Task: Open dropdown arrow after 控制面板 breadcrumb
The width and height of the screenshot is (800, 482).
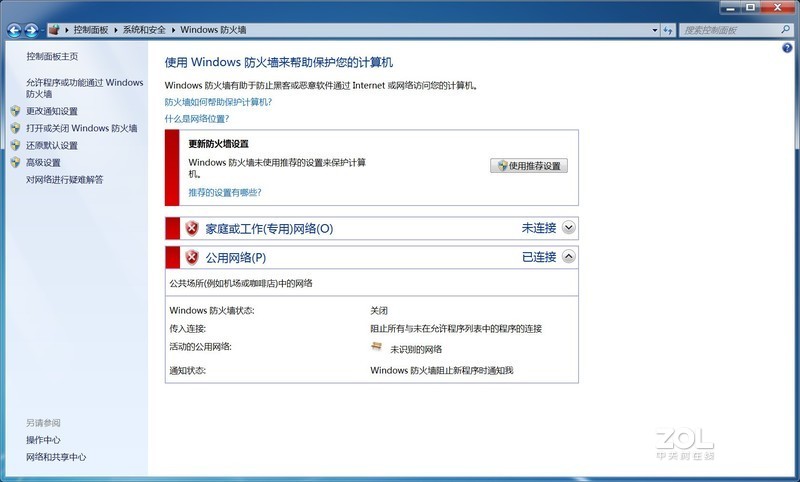Action: 116,30
